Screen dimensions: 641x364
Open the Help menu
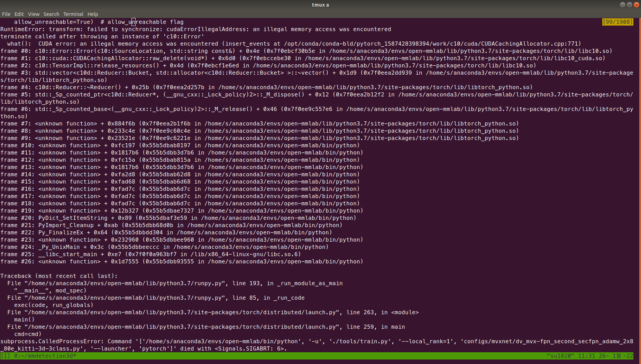93,14
